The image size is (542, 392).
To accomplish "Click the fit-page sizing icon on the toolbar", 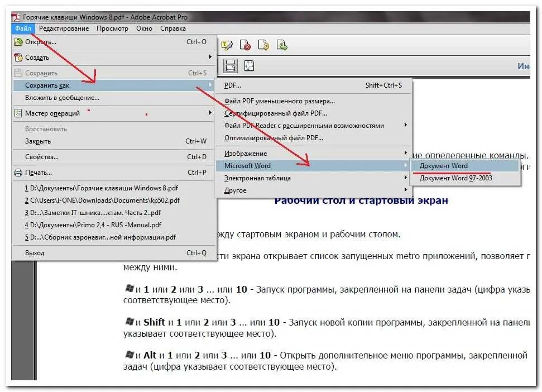I will 249,65.
